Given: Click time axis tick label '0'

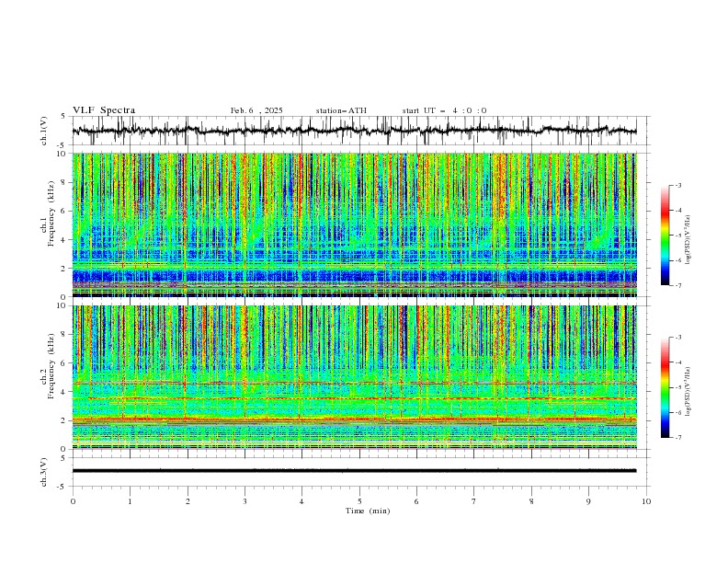Looking at the screenshot, I should click(x=73, y=501).
